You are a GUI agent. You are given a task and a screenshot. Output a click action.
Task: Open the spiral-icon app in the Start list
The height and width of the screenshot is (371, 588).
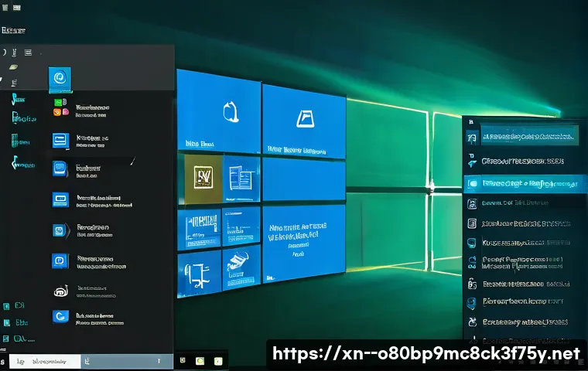pyautogui.click(x=60, y=291)
